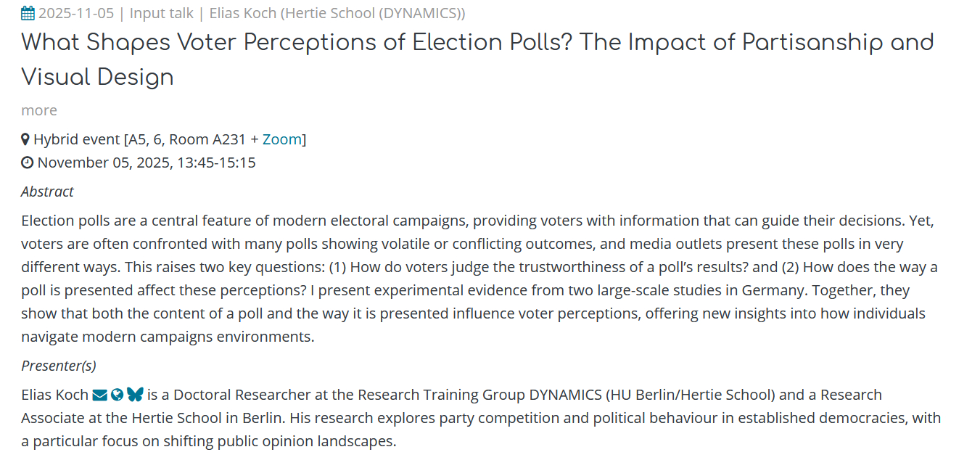The width and height of the screenshot is (980, 468).
Task: Click 'Hybrid event' location text
Action: (x=77, y=139)
